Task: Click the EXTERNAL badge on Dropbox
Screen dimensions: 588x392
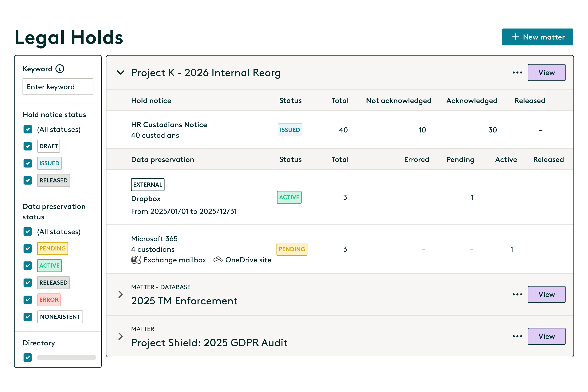Action: click(x=148, y=184)
